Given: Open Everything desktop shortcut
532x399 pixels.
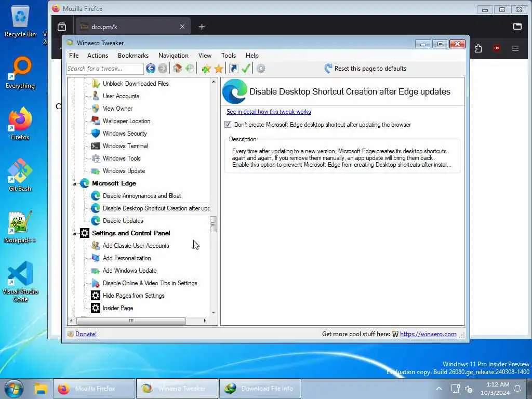Looking at the screenshot, I should click(x=20, y=73).
